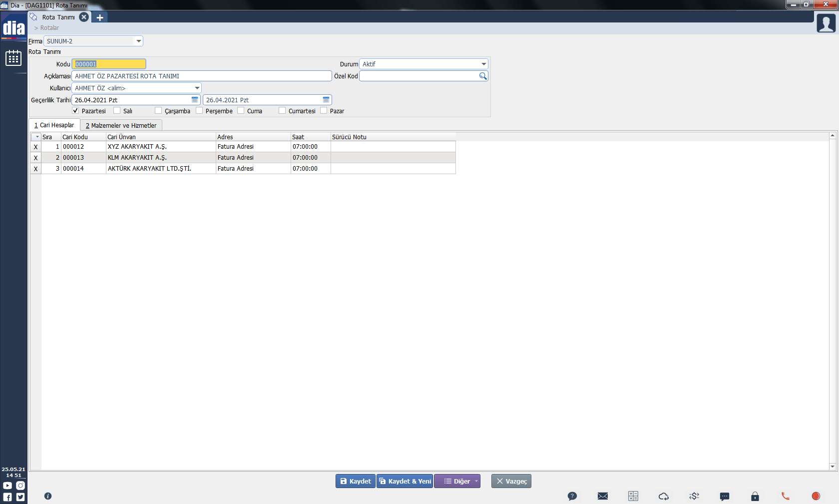Click the Özel Kod search magnifier

tap(483, 76)
